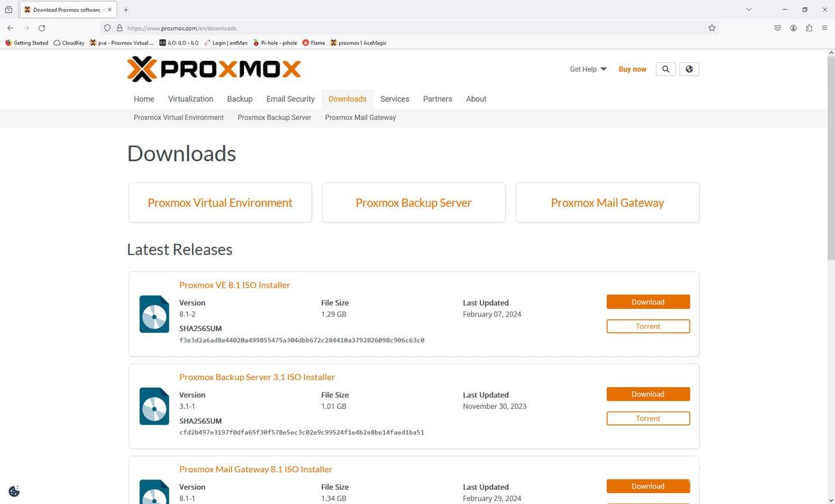Reload the current page

point(42,28)
